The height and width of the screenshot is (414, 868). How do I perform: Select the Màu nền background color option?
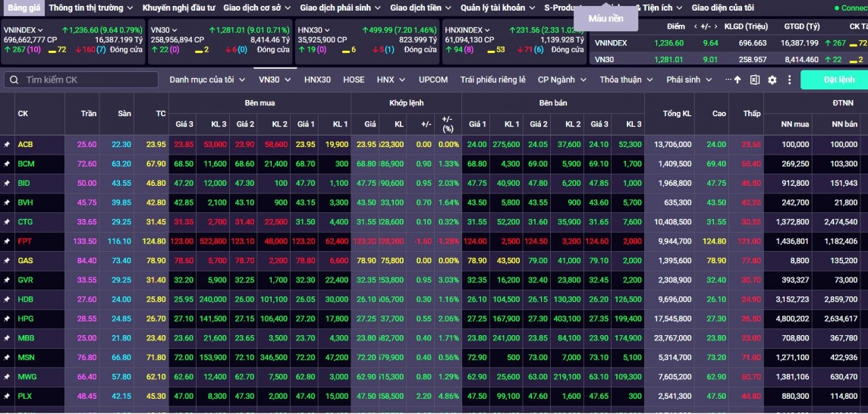tap(606, 18)
